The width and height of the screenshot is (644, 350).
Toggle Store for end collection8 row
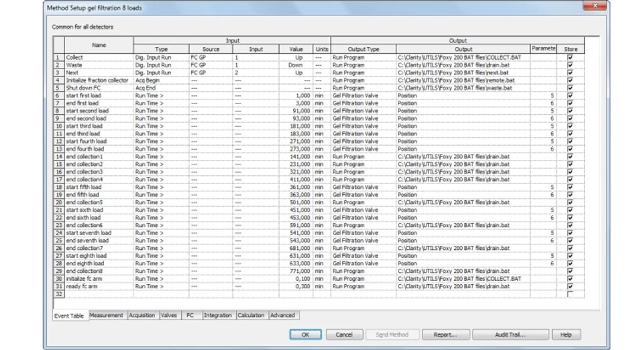point(570,271)
